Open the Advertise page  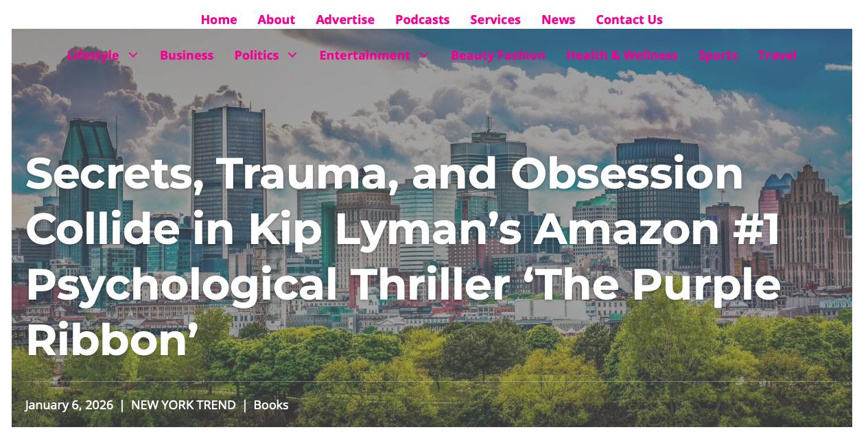345,19
